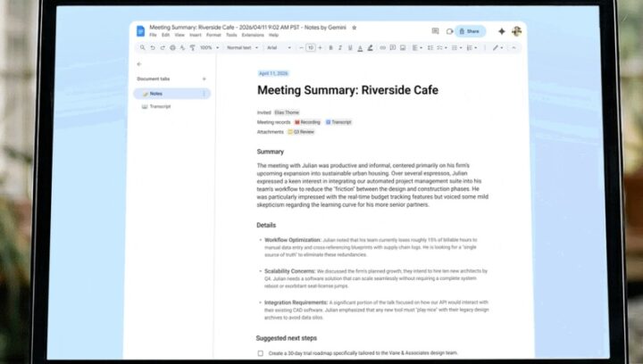Screen dimensions: 643x364
Task: Open the Google Docs home icon
Action: (141, 31)
